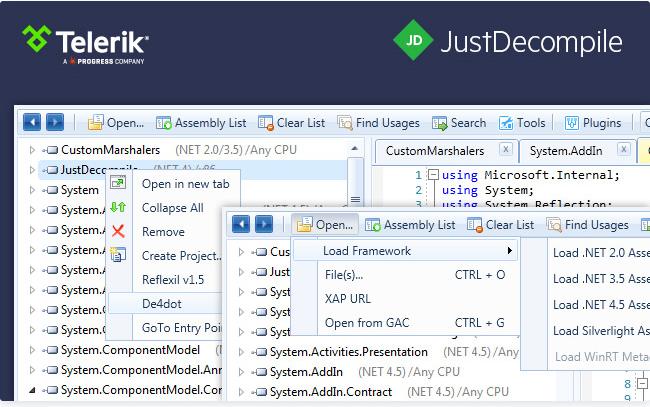This screenshot has height=407, width=650.
Task: Expand the JustDecompile tree node in rear window
Action: (32, 170)
